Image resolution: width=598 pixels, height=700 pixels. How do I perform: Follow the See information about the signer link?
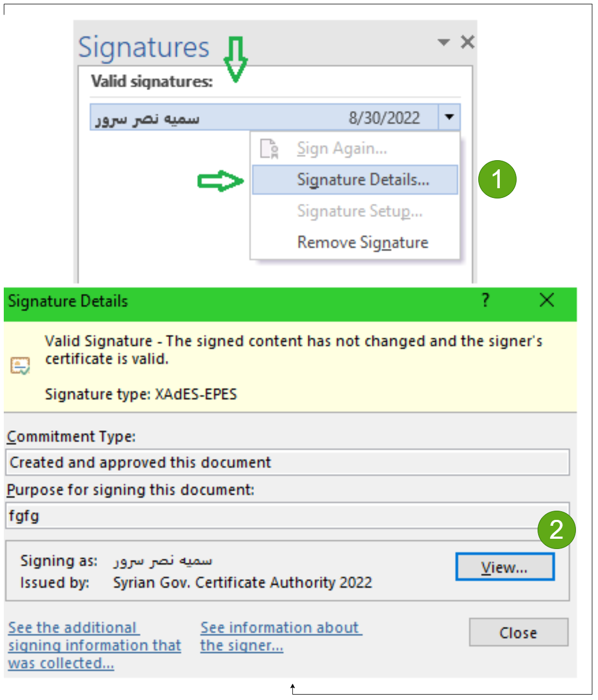pos(280,636)
